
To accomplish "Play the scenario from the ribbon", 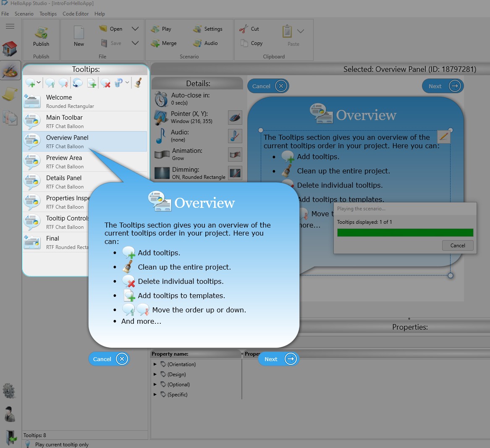I will 161,29.
